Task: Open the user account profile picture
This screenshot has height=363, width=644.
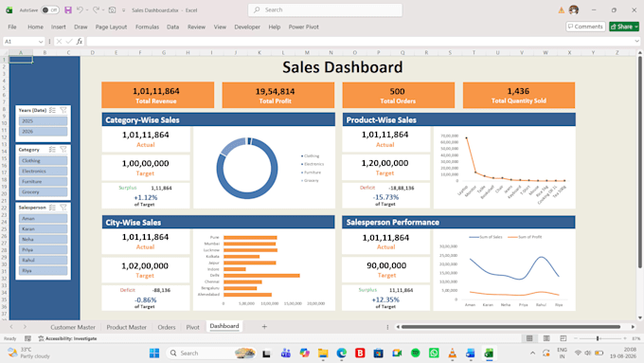Action: (574, 9)
